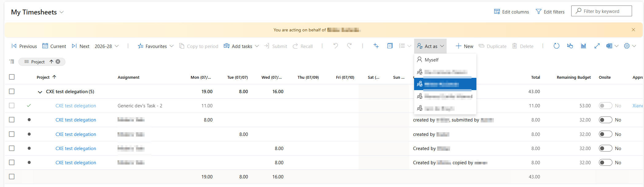644x187 pixels.
Task: Open CXE test delegation link in Generic dev's Task row
Action: coord(76,105)
